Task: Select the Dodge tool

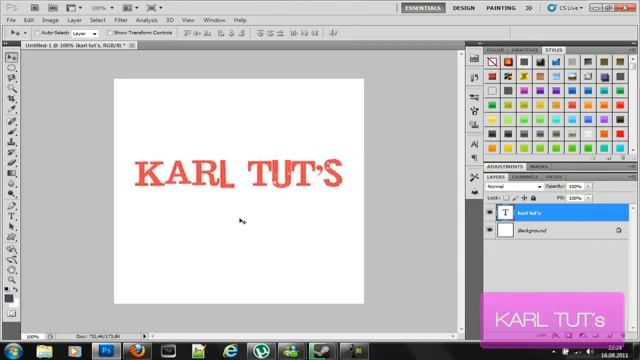Action: [x=11, y=194]
